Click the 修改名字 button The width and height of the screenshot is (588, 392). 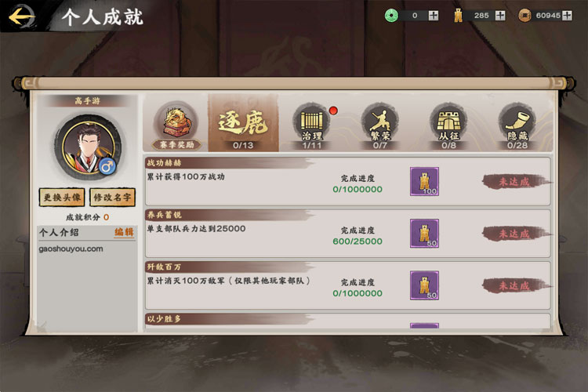coord(112,198)
